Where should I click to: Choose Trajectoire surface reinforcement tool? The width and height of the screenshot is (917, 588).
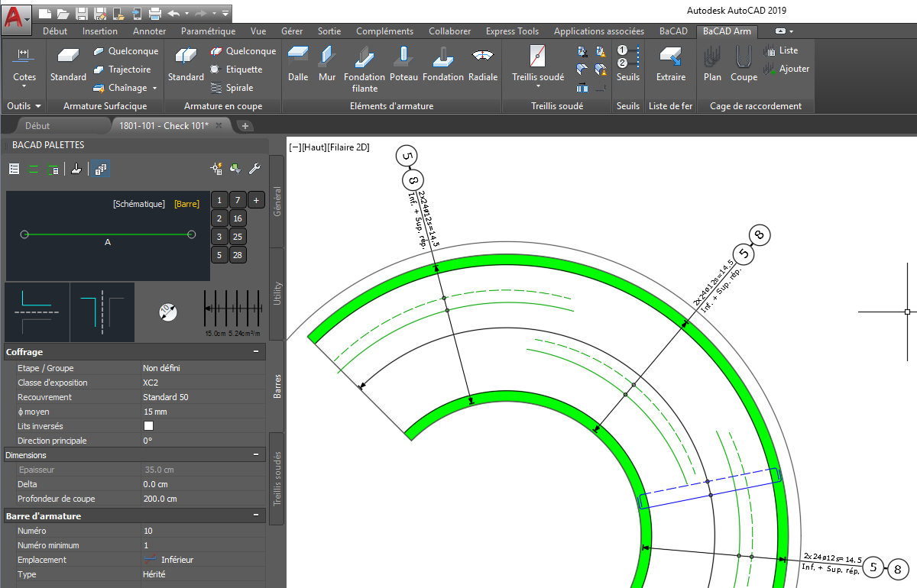tap(122, 69)
